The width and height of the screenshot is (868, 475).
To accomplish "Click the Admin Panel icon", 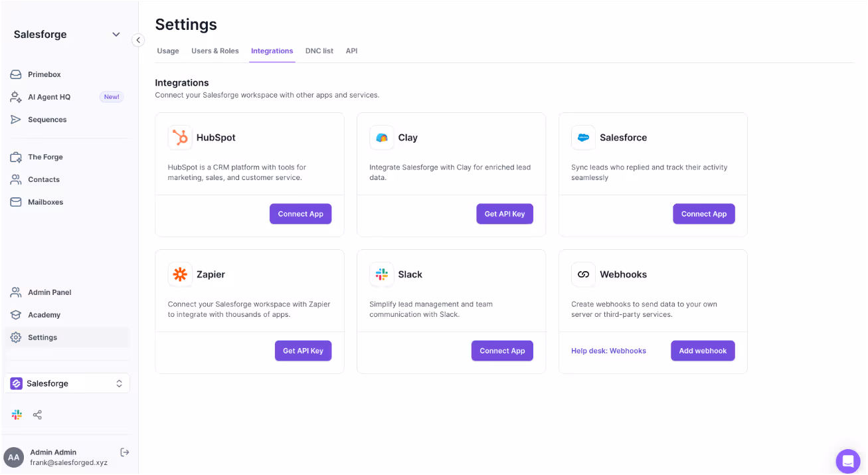I will [x=16, y=292].
